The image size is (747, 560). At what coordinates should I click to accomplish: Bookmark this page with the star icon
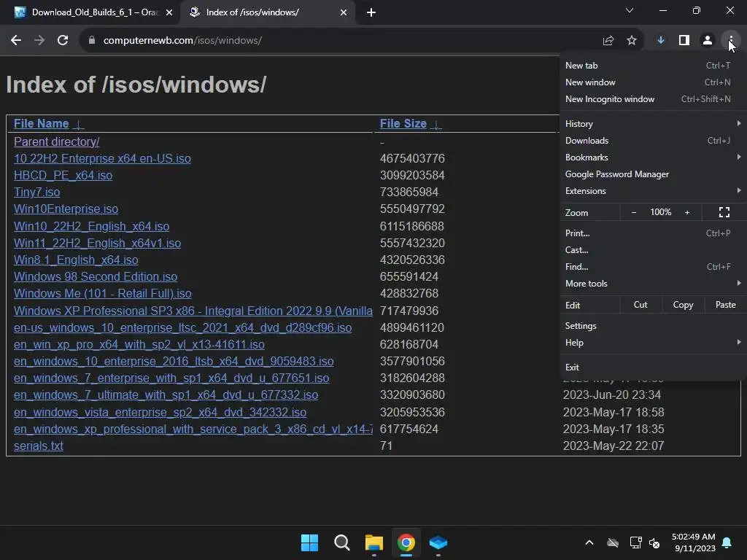click(x=631, y=41)
